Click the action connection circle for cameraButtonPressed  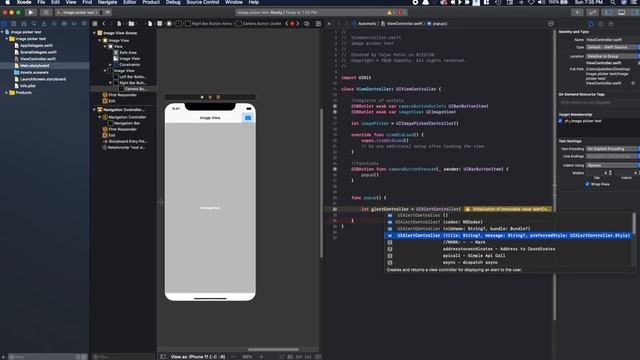pos(335,169)
